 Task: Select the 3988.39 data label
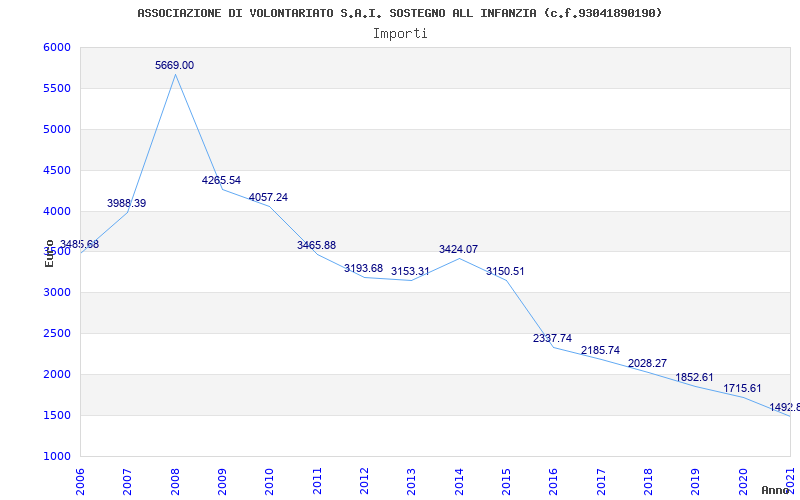tap(127, 203)
